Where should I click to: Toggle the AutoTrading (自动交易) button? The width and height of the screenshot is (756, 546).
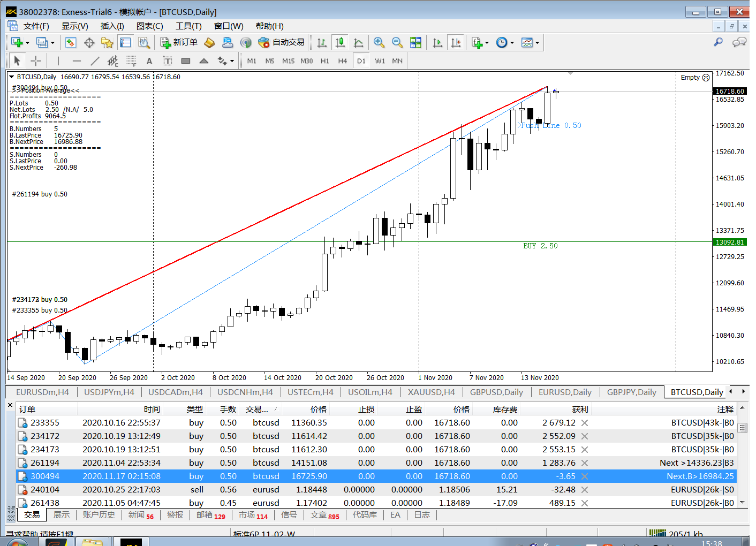coord(282,42)
